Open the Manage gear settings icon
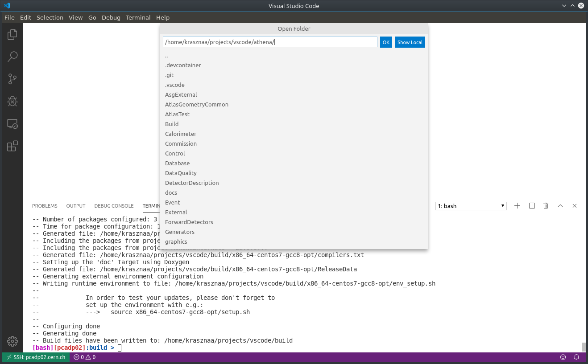This screenshot has width=588, height=364. click(12, 341)
